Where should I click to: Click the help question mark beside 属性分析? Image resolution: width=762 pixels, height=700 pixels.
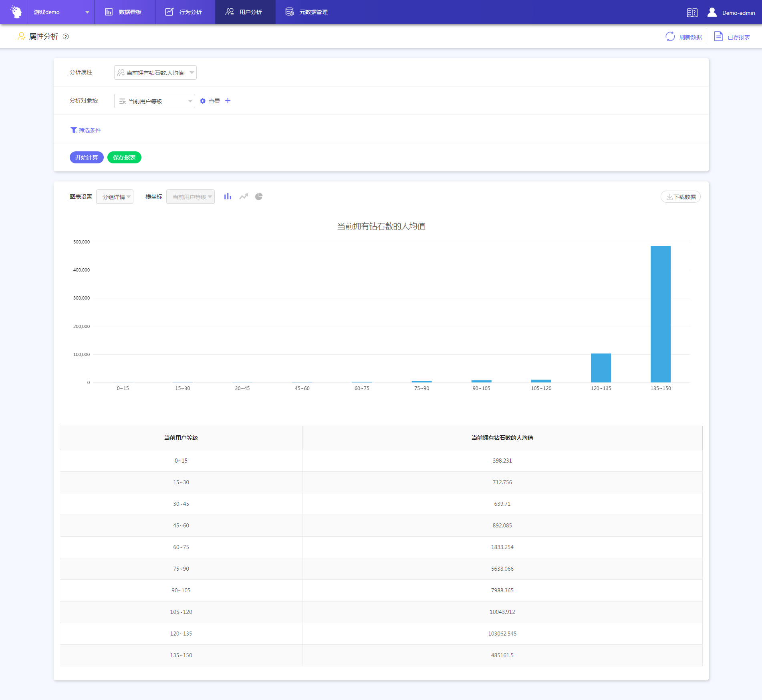(x=66, y=36)
